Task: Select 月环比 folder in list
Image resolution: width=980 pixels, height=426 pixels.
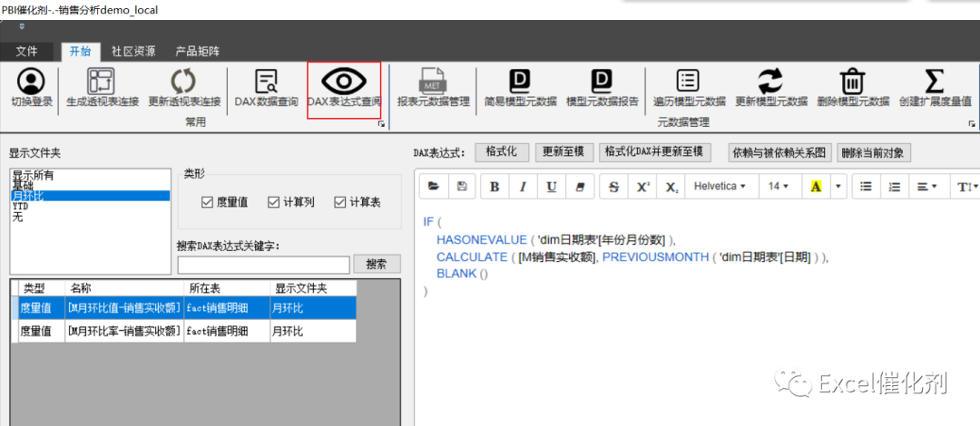Action: click(91, 196)
